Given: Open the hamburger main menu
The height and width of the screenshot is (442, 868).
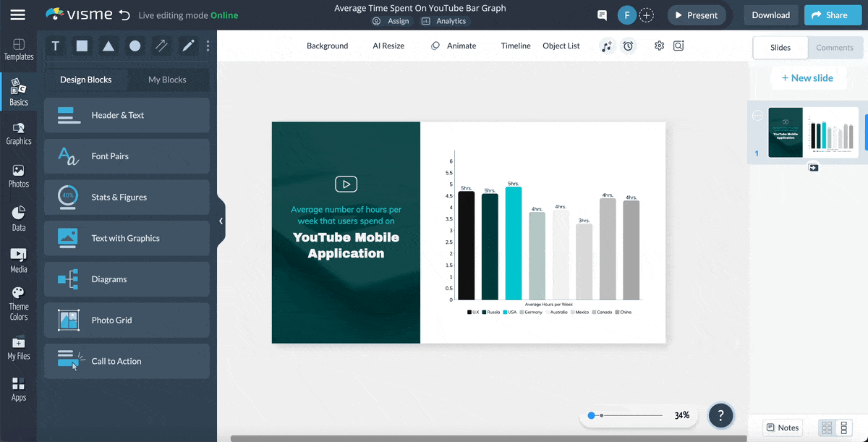Looking at the screenshot, I should point(17,15).
